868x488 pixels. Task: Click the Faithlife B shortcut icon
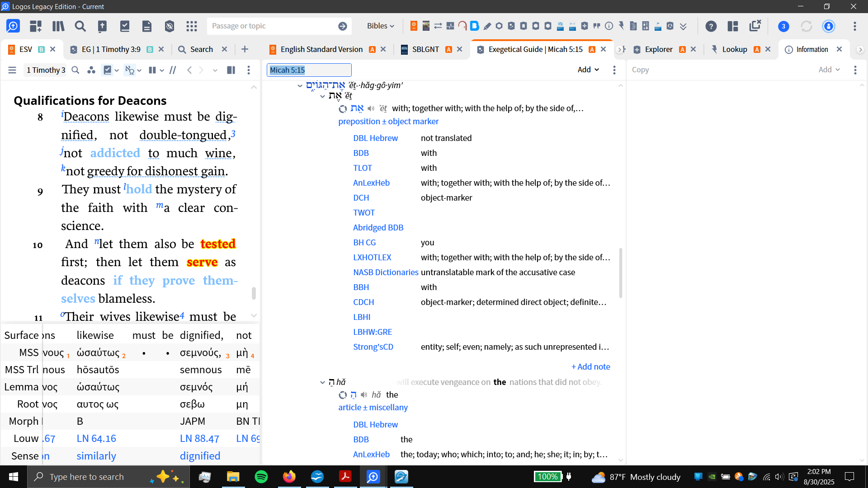pos(474,26)
